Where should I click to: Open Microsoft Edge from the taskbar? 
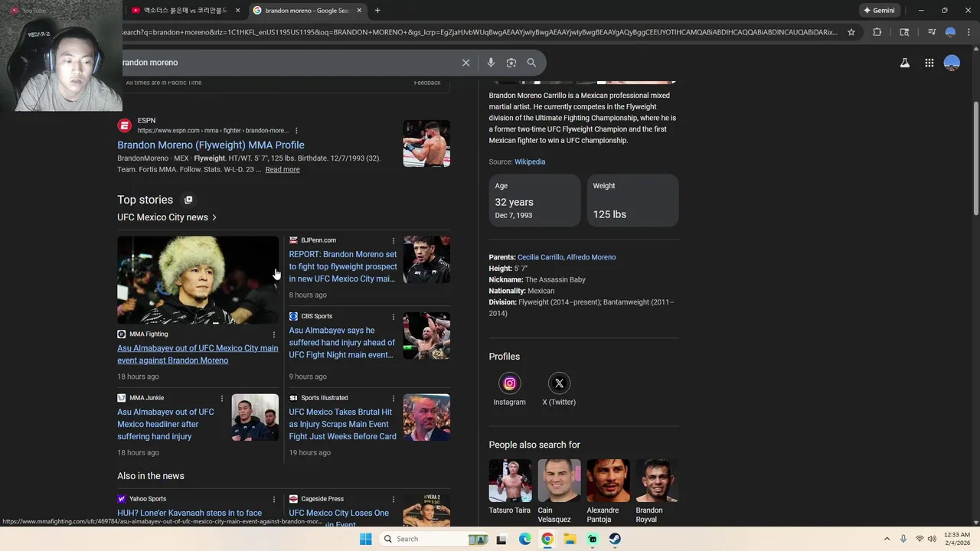coord(524,539)
